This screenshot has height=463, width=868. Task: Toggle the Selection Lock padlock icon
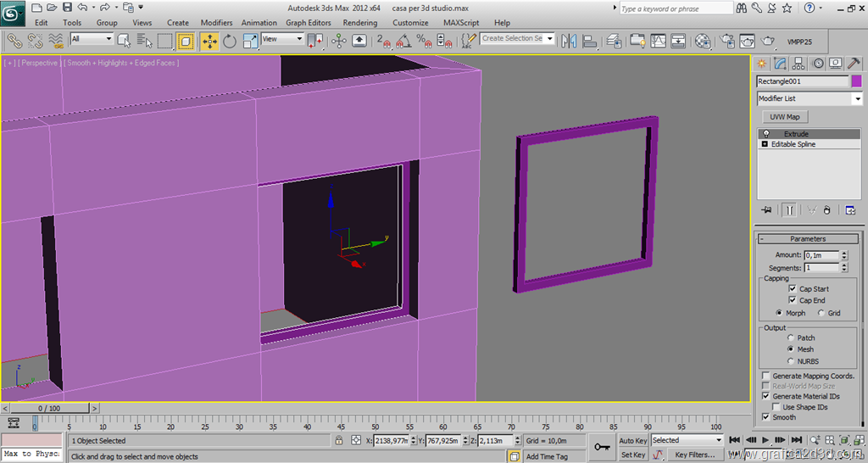(x=338, y=441)
